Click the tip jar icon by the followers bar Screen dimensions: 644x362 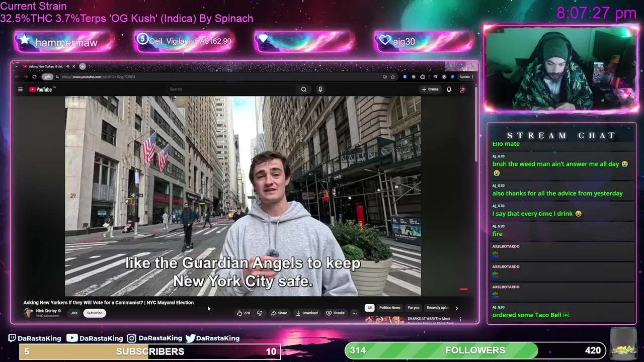coord(623,343)
